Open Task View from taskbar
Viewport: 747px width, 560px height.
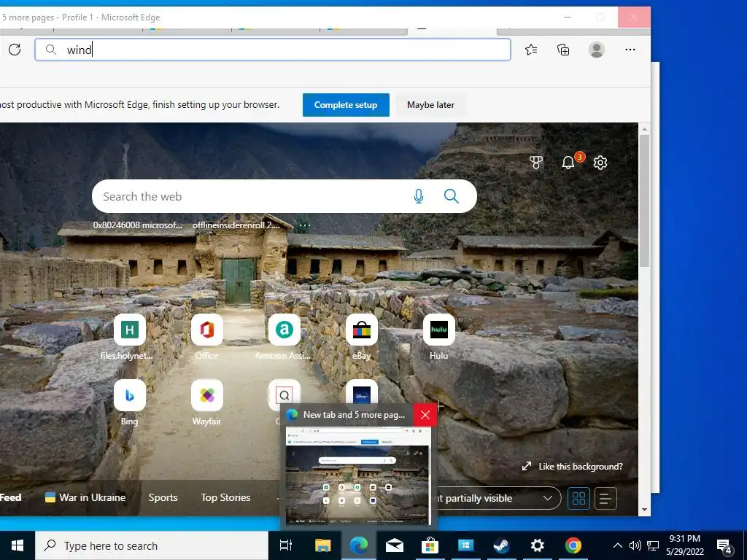point(286,545)
